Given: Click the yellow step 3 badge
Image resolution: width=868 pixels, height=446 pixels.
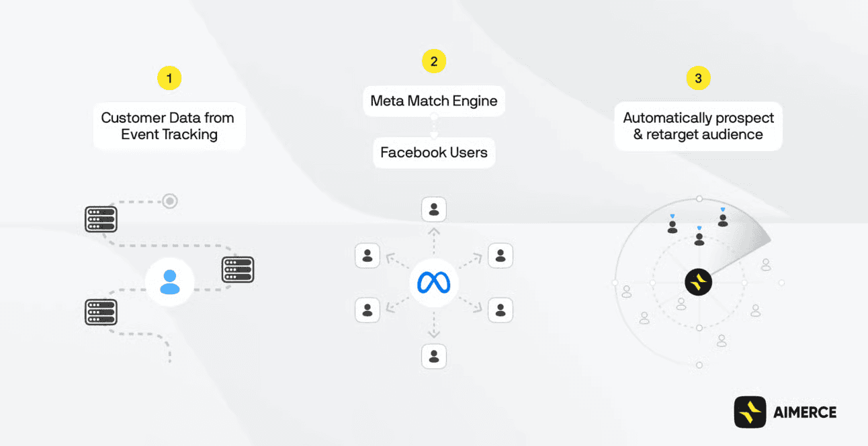Looking at the screenshot, I should (698, 79).
